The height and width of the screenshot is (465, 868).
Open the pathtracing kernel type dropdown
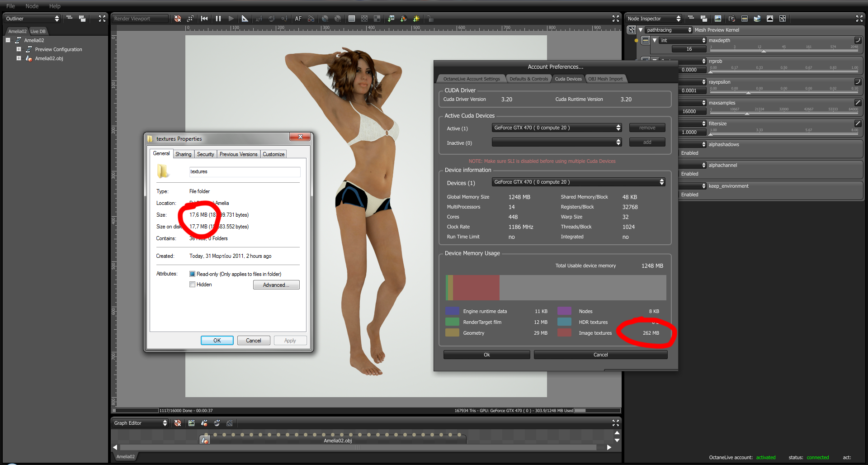[x=669, y=30]
